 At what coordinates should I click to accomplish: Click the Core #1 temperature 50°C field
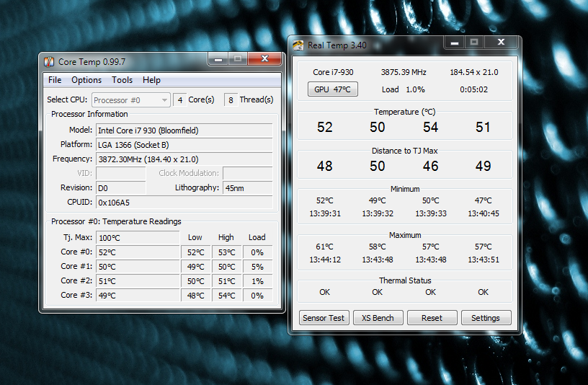pyautogui.click(x=138, y=267)
